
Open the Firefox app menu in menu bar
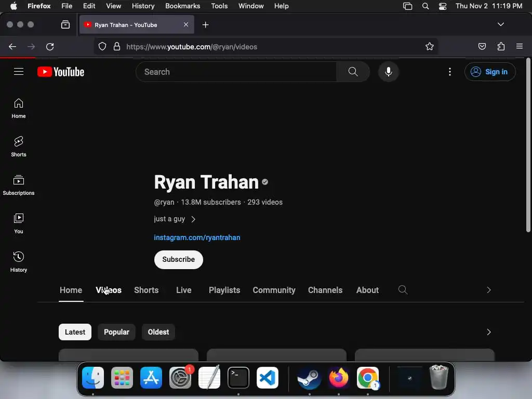tap(39, 6)
